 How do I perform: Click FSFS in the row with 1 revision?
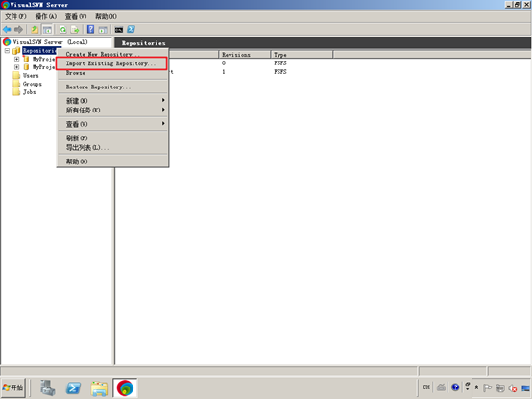point(280,72)
